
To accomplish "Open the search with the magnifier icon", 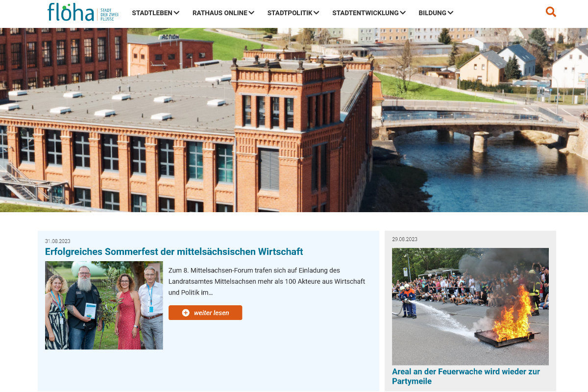I will pos(551,12).
